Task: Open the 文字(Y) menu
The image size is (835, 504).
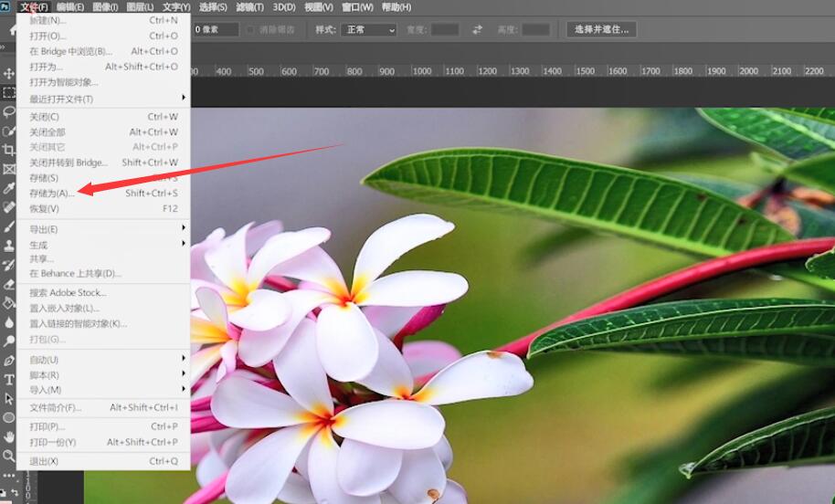Action: (x=176, y=7)
